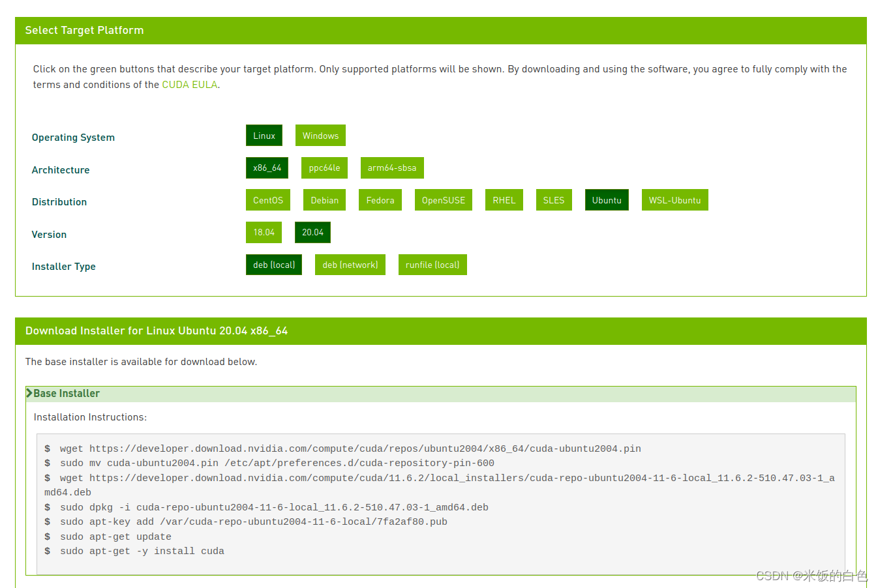Click 'The base installer is available' sentence
Screen dimensions: 878x588
coord(141,362)
